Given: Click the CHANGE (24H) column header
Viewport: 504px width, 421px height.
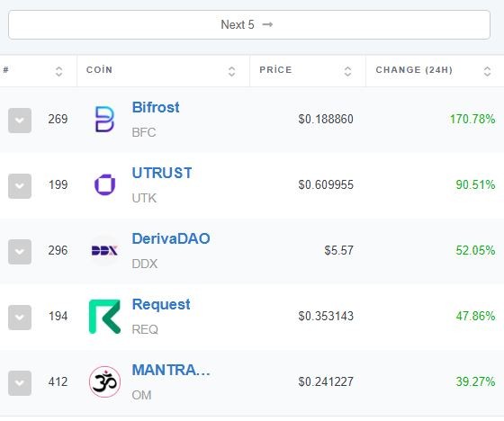Looking at the screenshot, I should pos(414,70).
